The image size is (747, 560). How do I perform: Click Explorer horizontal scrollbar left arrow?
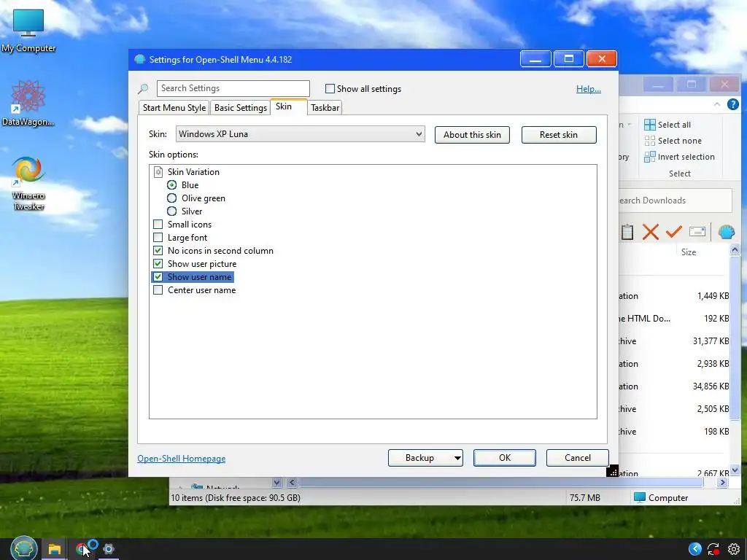pyautogui.click(x=292, y=483)
